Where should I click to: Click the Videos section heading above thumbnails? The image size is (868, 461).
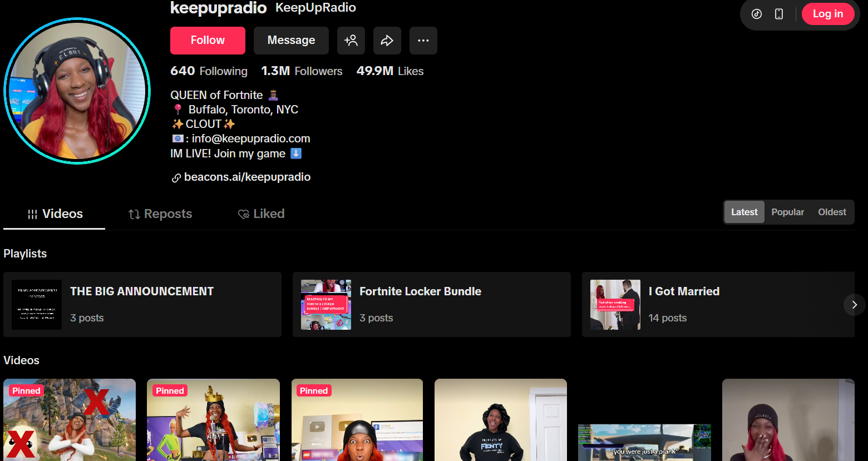[21, 360]
